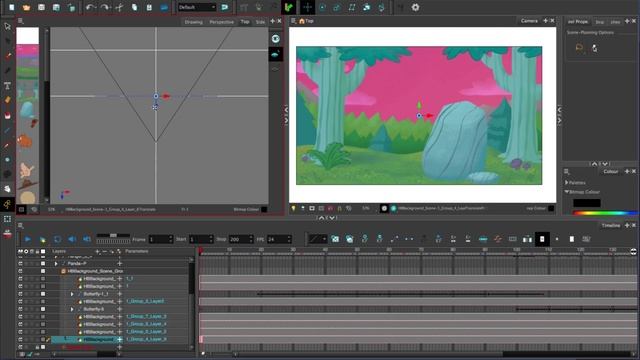Click the Cut scissors icon
Viewport: 640px width, 360px height.
(x=119, y=7)
